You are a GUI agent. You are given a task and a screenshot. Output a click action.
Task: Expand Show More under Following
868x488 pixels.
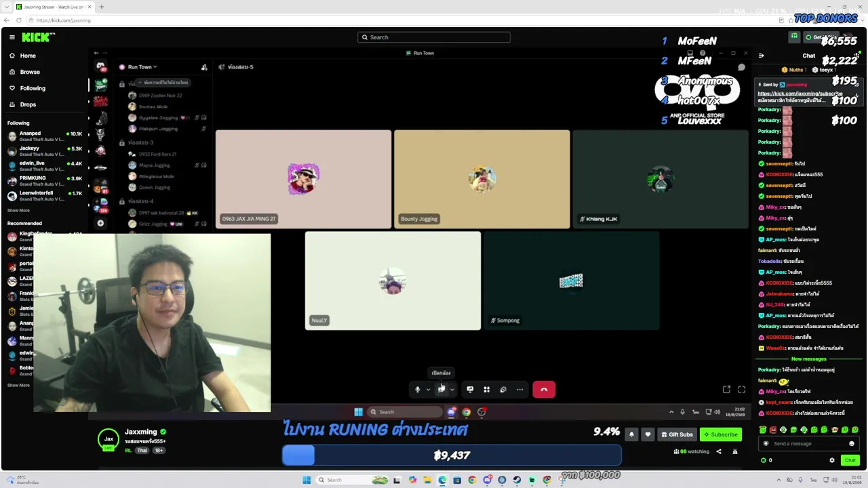(18, 210)
